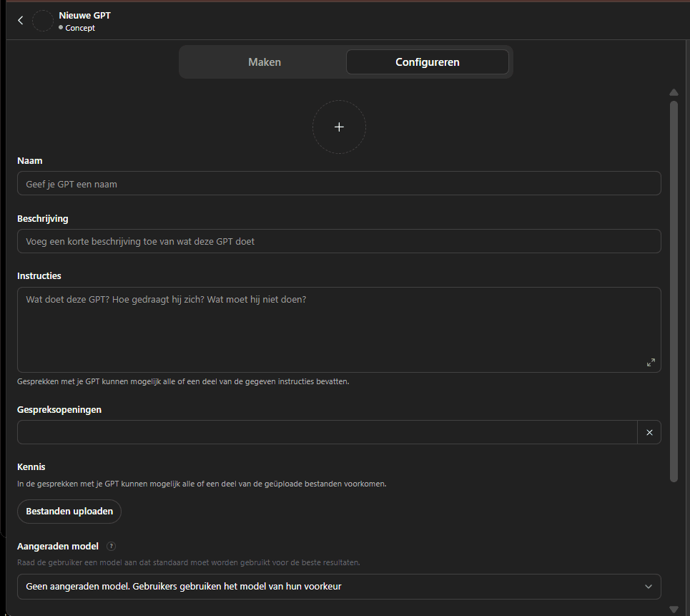Click the back arrow to leave the GPT editor
The height and width of the screenshot is (616, 690).
tap(20, 20)
